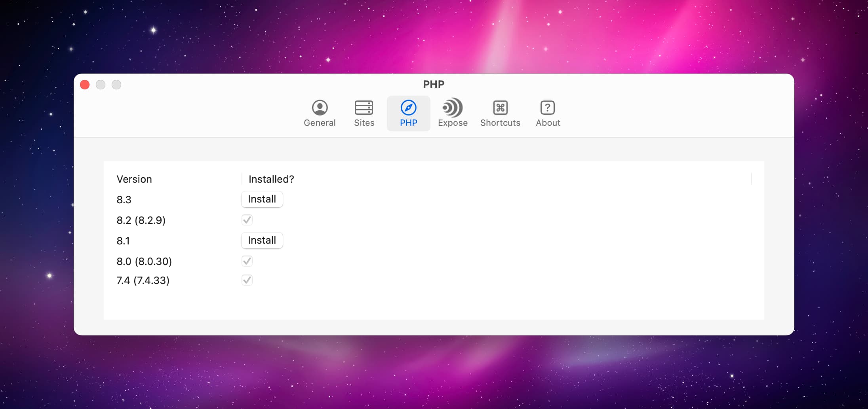Open the Shortcuts tab
The width and height of the screenshot is (868, 409).
[500, 114]
